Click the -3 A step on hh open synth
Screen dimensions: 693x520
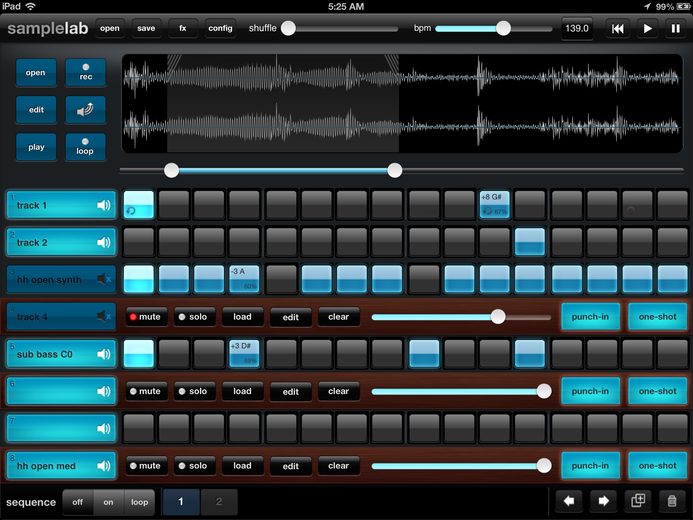pos(244,279)
